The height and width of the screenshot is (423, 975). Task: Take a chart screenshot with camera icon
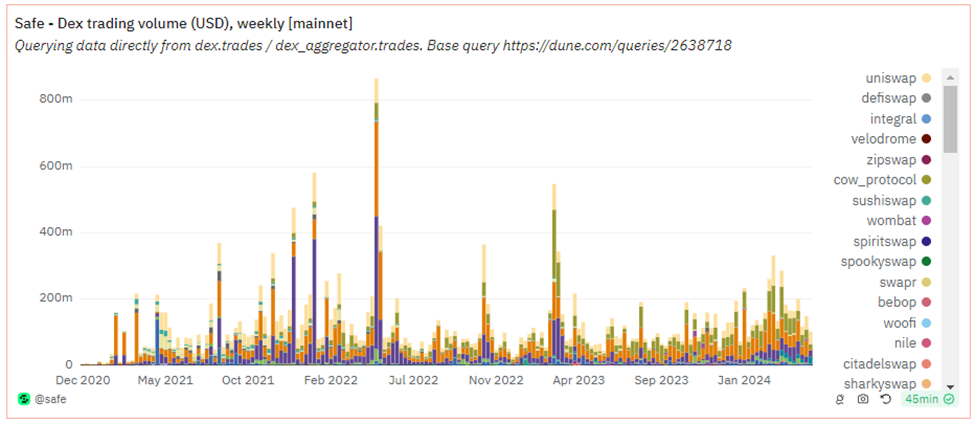click(x=862, y=399)
